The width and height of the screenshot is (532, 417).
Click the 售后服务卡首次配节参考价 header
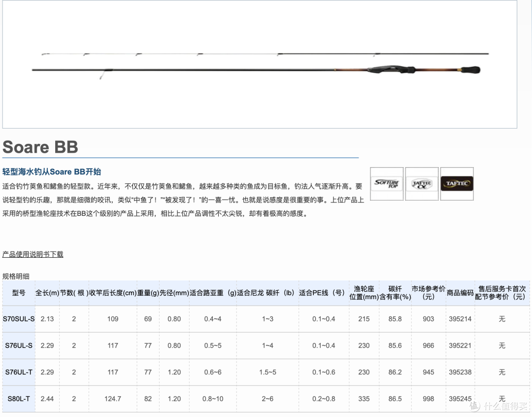pyautogui.click(x=502, y=293)
